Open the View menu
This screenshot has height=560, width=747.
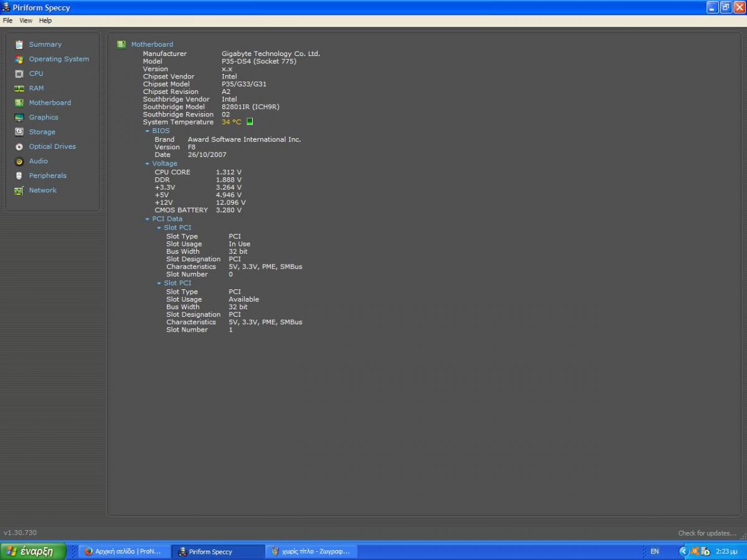26,21
